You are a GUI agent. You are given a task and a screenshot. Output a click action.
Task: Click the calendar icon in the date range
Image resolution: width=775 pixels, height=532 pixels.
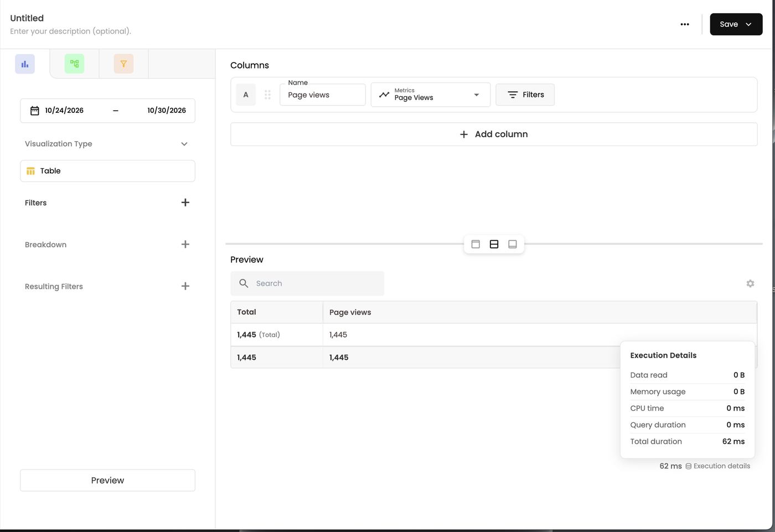(x=34, y=111)
